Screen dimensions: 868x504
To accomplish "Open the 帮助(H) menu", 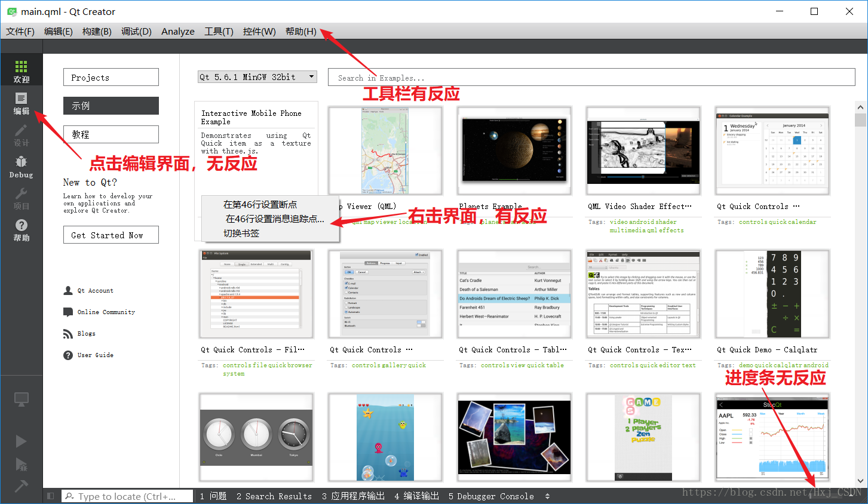I will 300,32.
